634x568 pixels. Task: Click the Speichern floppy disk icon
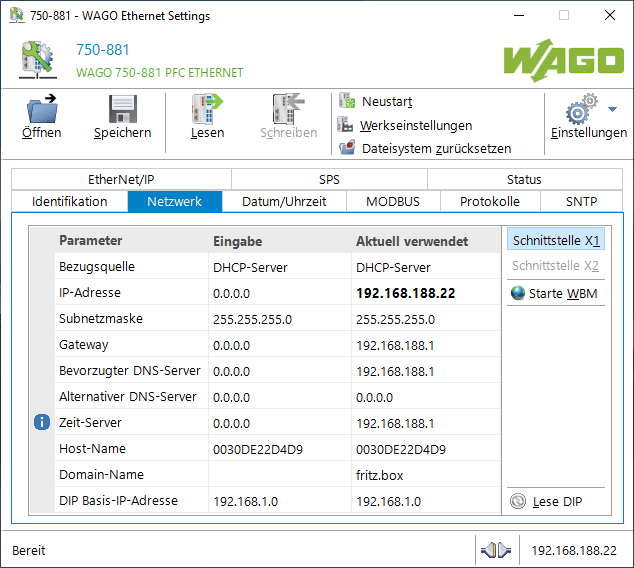click(122, 109)
